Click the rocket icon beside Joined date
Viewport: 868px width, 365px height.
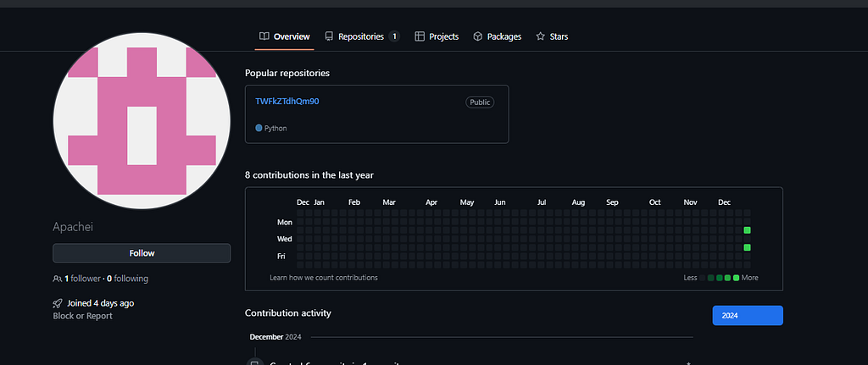tap(57, 303)
